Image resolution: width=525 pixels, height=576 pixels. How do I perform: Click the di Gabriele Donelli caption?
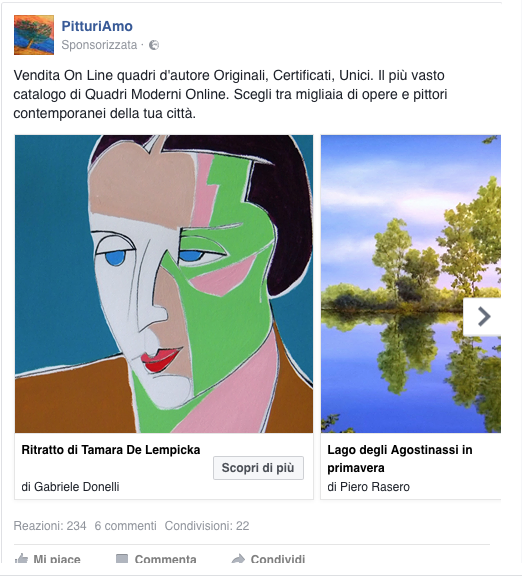coord(70,487)
